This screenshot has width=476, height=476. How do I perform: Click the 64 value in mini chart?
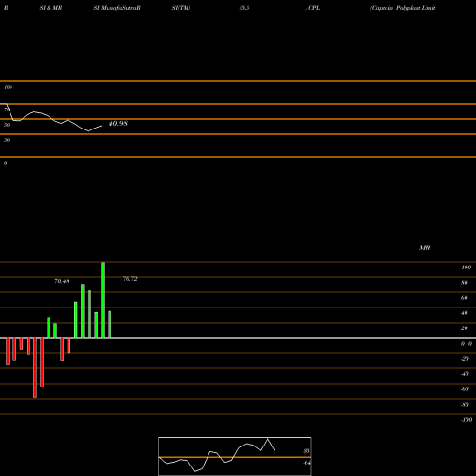(307, 463)
